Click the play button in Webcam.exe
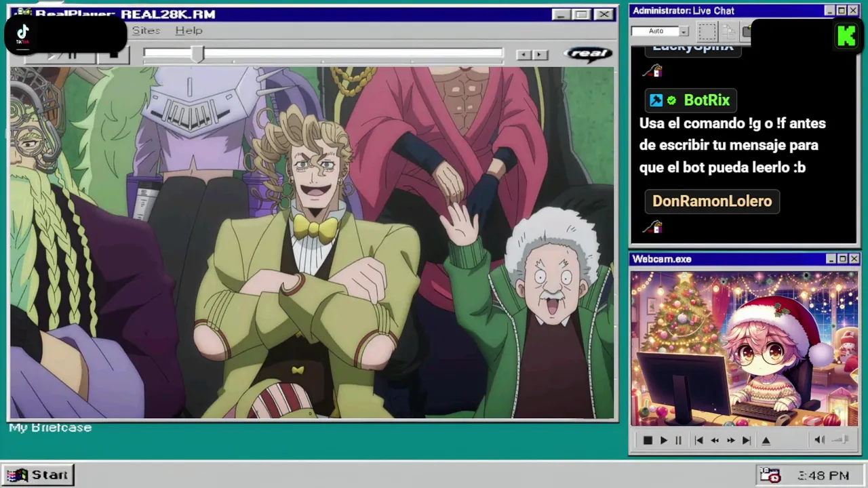Screen dimensions: 868x488 click(x=664, y=441)
